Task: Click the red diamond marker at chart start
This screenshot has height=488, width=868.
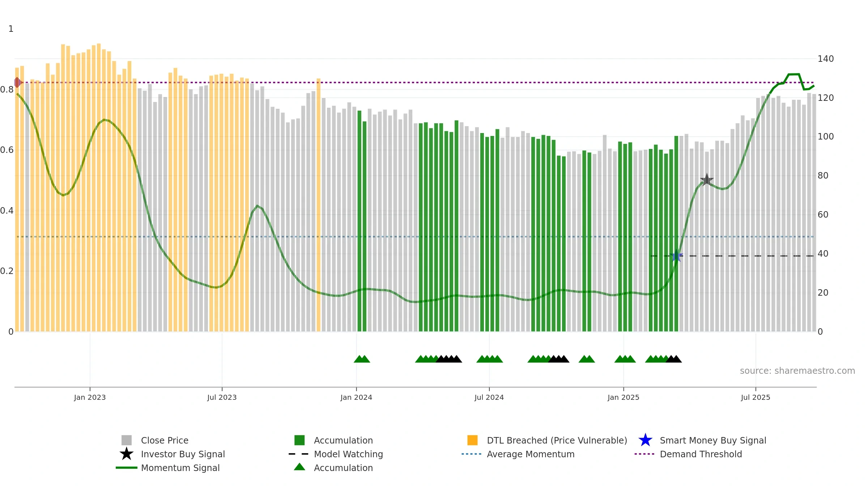Action: point(18,82)
